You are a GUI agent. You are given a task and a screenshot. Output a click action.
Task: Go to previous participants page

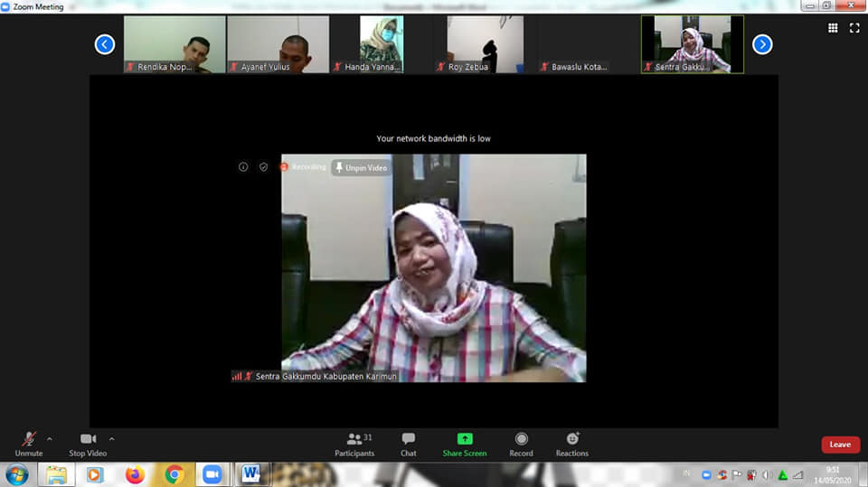105,44
